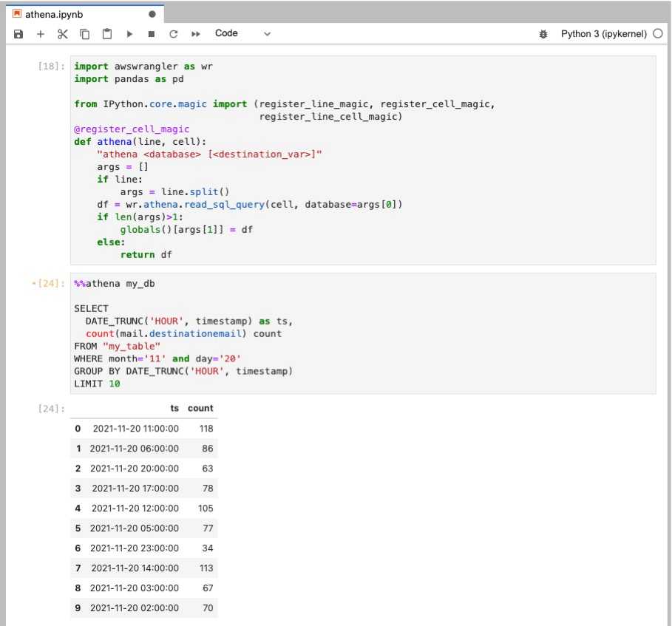Viewport: 672px width, 626px height.
Task: Stop kernel execution with square icon
Action: pyautogui.click(x=152, y=34)
